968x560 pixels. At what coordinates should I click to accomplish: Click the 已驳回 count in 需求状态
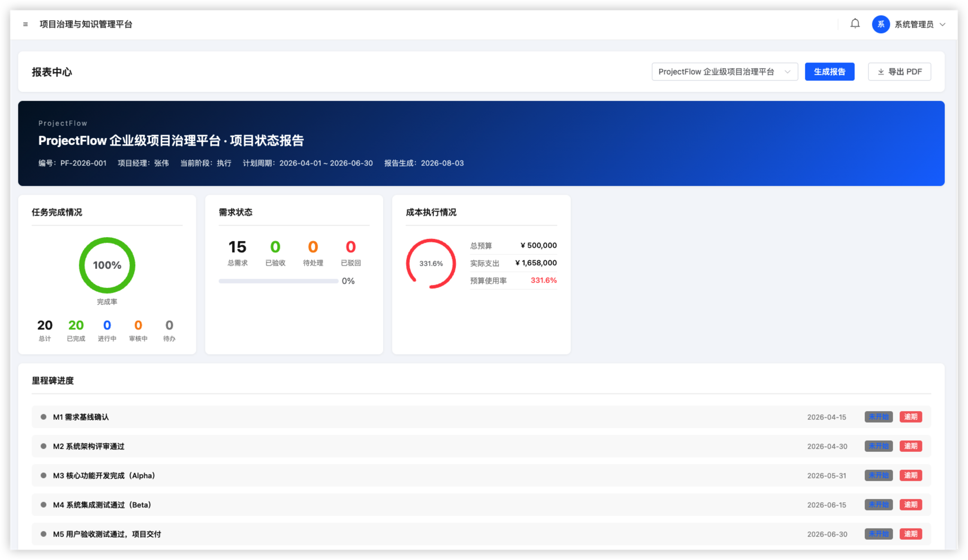(x=350, y=247)
